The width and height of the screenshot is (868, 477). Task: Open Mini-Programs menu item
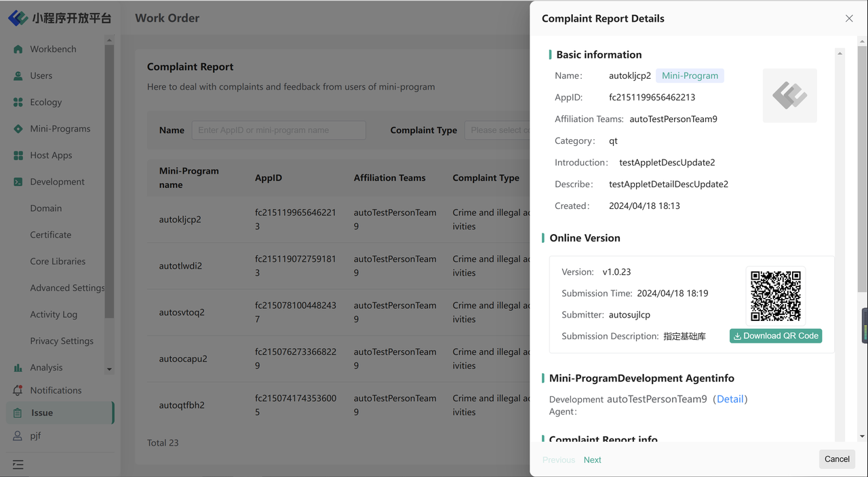(60, 129)
